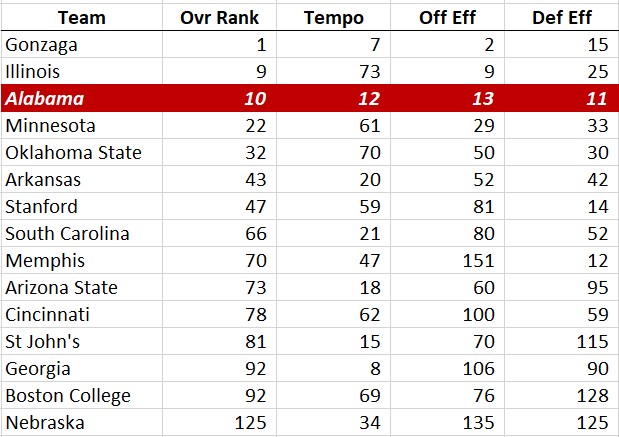Click Cincinnati's Off Eff value 100
The image size is (619, 437).
coord(447,314)
